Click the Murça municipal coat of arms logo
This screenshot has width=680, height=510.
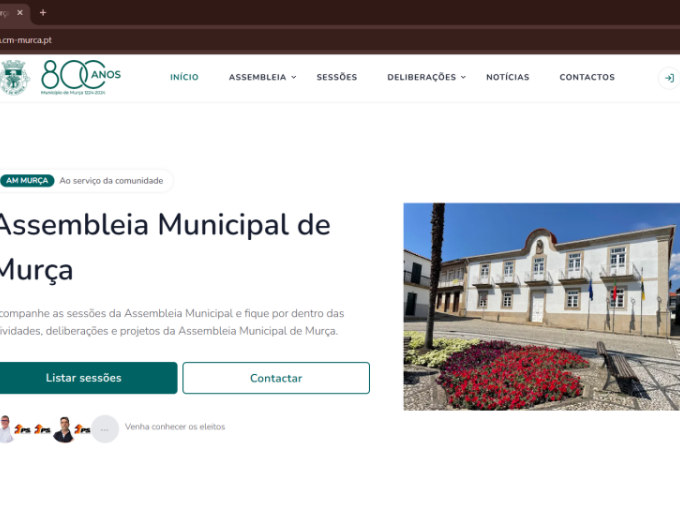click(14, 77)
